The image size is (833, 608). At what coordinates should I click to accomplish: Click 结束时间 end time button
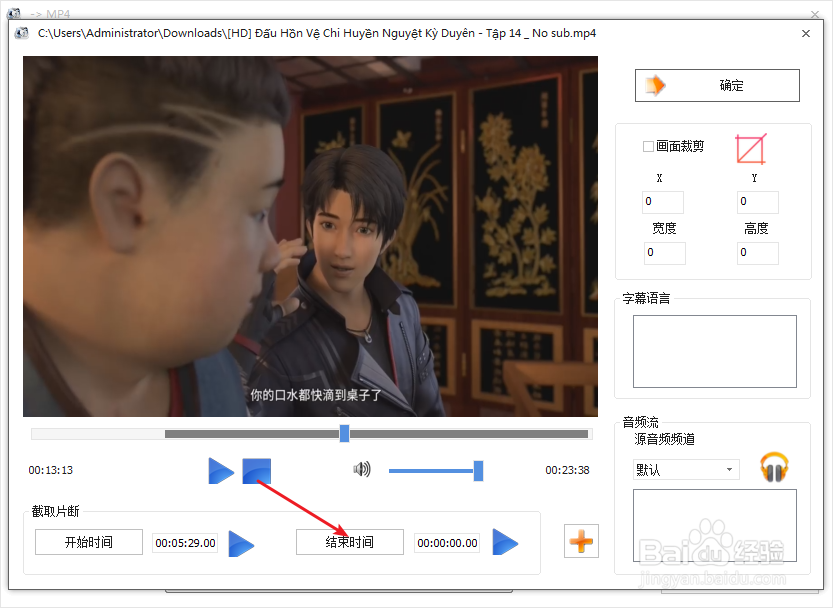pos(350,542)
